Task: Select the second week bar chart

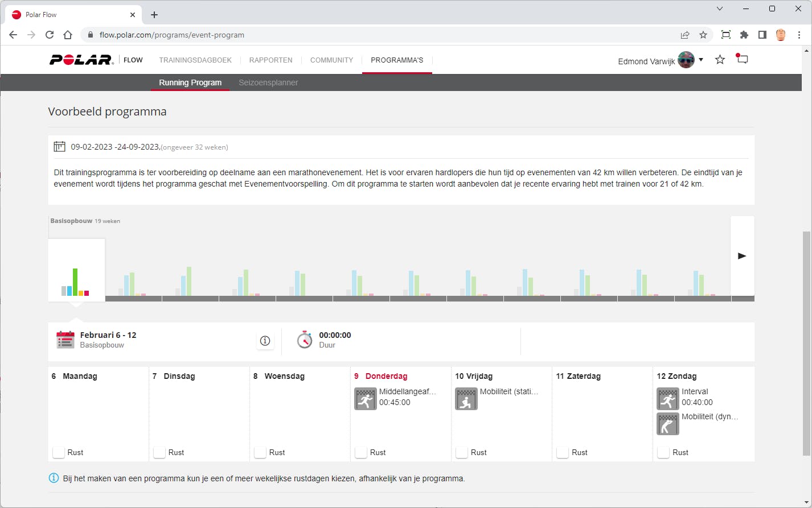Action: pyautogui.click(x=133, y=284)
